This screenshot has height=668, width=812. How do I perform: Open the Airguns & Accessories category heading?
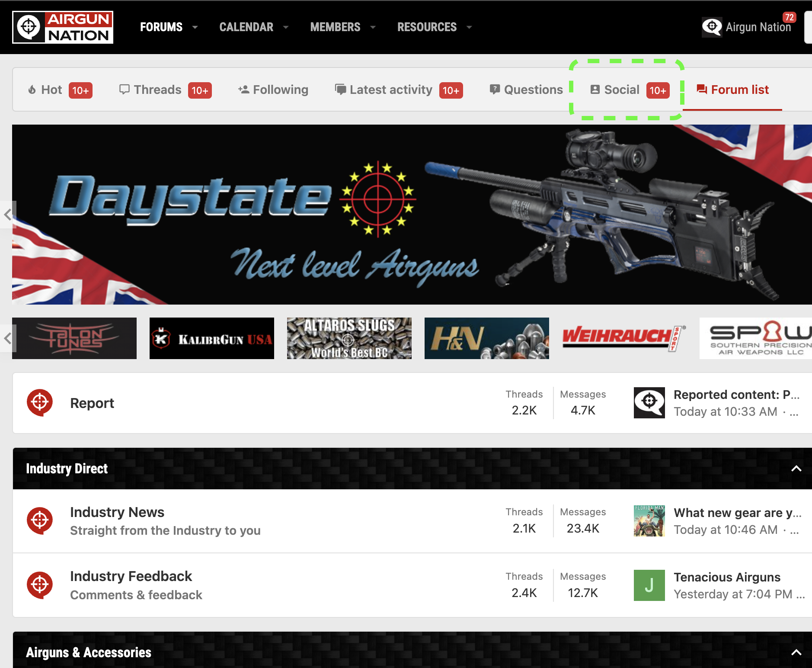89,652
